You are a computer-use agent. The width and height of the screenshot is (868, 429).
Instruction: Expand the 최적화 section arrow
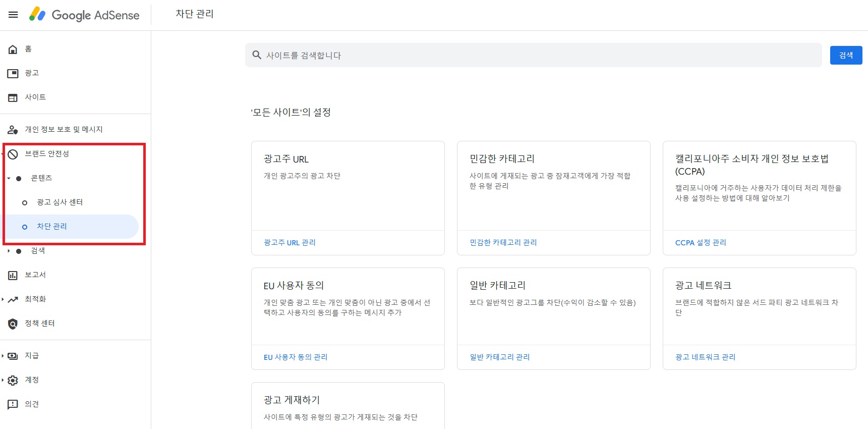coord(3,299)
